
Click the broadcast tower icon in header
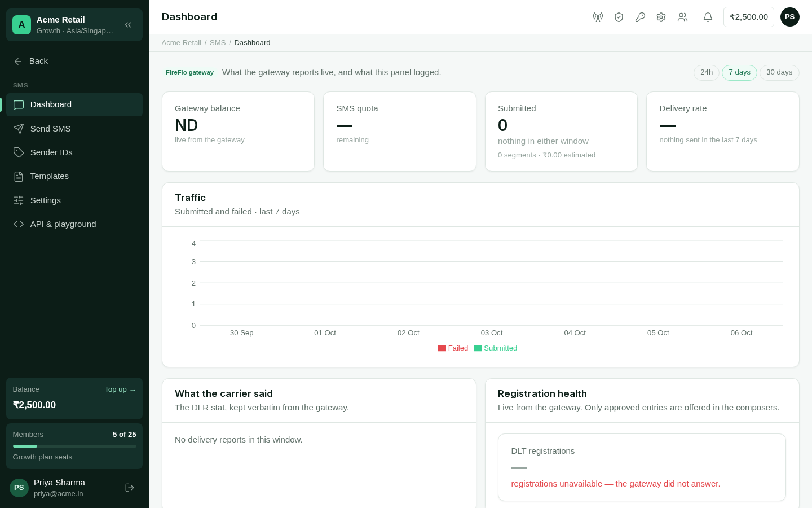tap(598, 17)
